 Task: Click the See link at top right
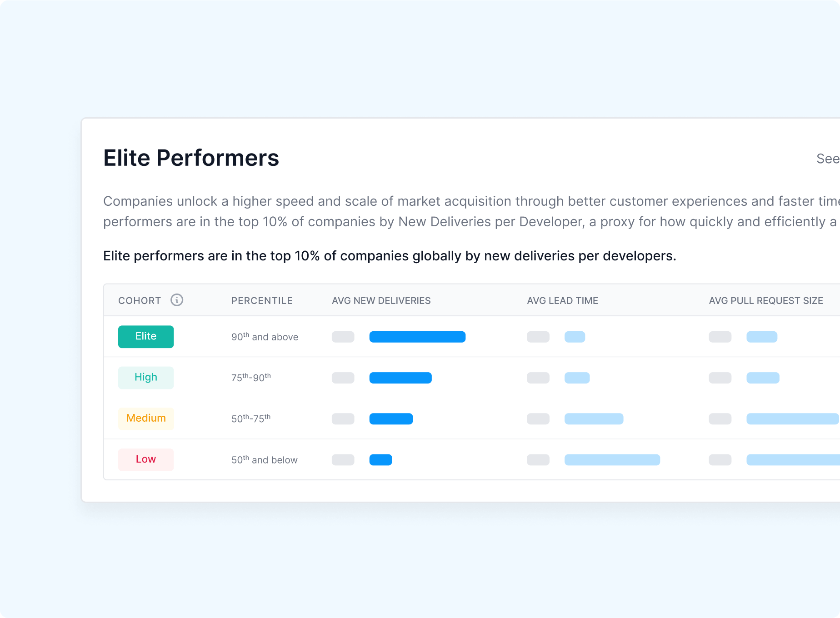coord(827,159)
